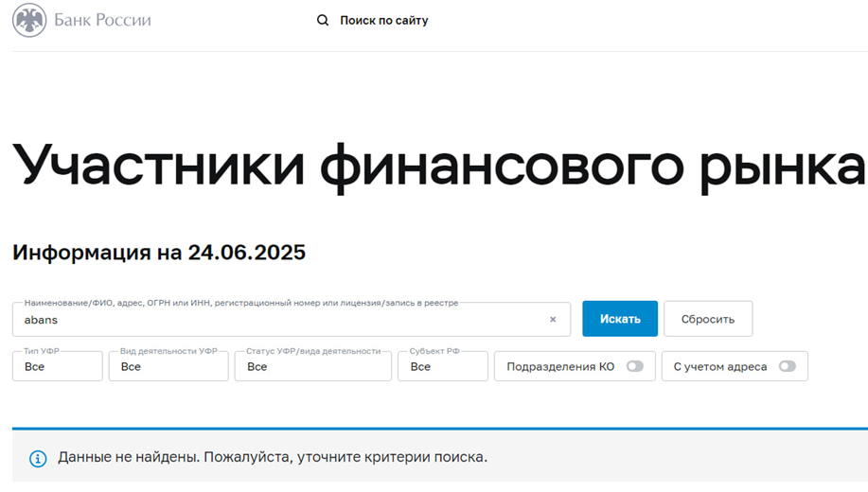Open the Банк России home link text
The width and height of the screenshot is (868, 492).
102,21
